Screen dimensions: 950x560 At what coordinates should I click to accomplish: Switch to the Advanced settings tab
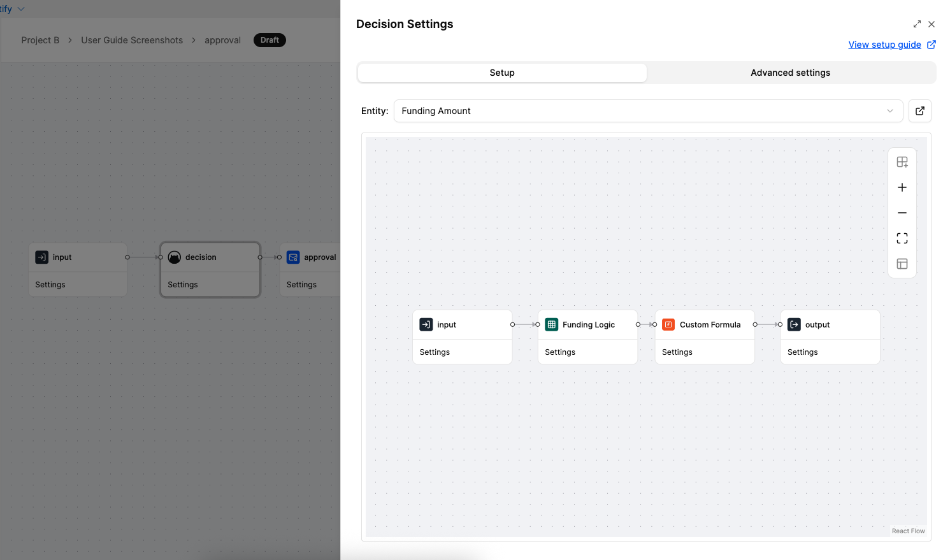coord(790,73)
